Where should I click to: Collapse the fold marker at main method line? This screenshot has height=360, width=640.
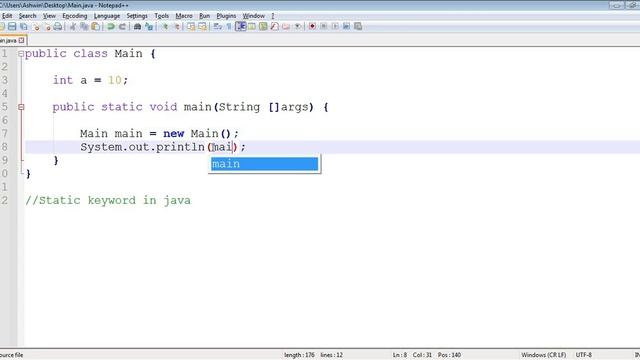click(21, 107)
